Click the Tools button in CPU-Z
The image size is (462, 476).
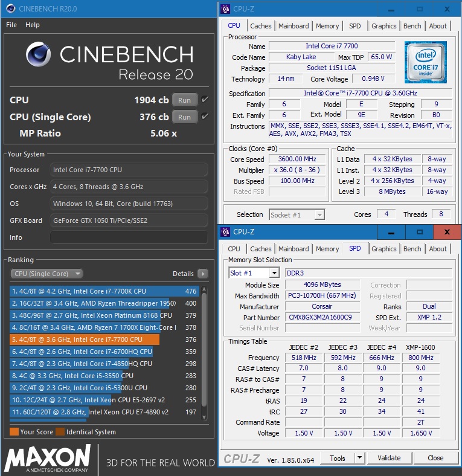click(338, 458)
